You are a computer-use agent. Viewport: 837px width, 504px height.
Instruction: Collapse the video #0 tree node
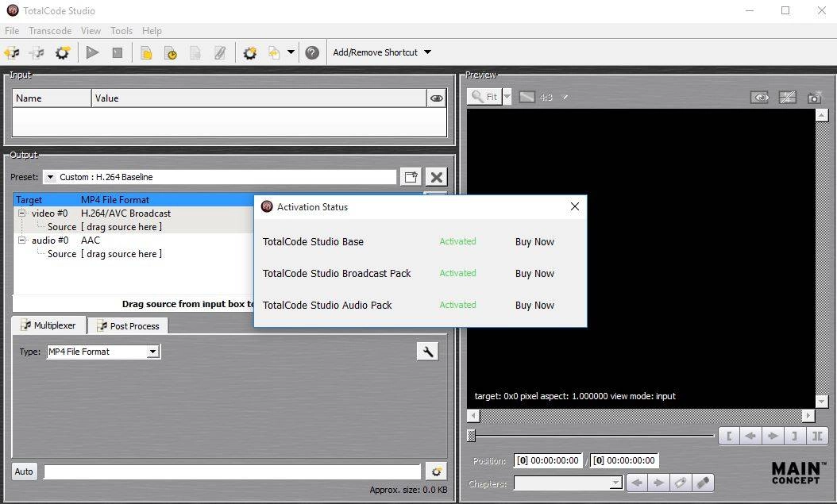tap(22, 214)
